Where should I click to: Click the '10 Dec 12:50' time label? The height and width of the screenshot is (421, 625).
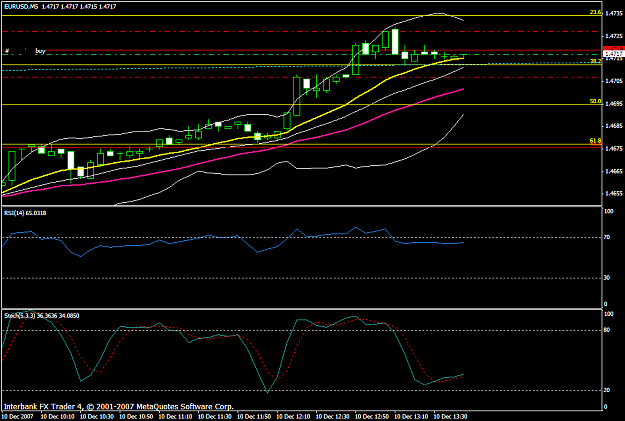372,417
